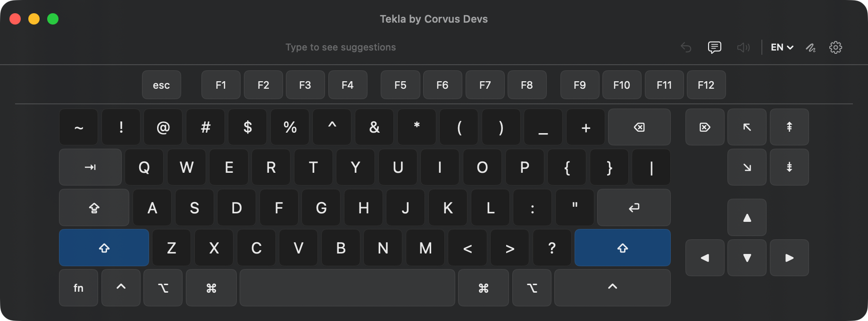
Task: Click the space bar key
Action: click(347, 288)
